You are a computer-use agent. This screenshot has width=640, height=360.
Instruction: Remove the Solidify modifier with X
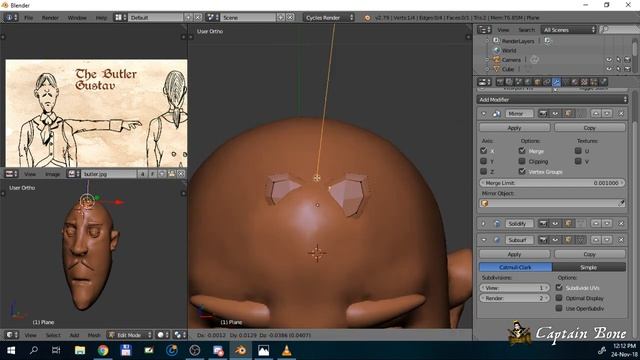click(x=621, y=224)
